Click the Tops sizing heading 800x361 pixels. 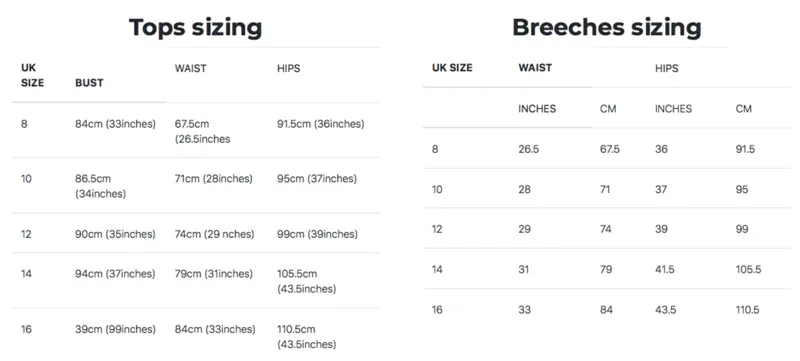[x=195, y=28]
